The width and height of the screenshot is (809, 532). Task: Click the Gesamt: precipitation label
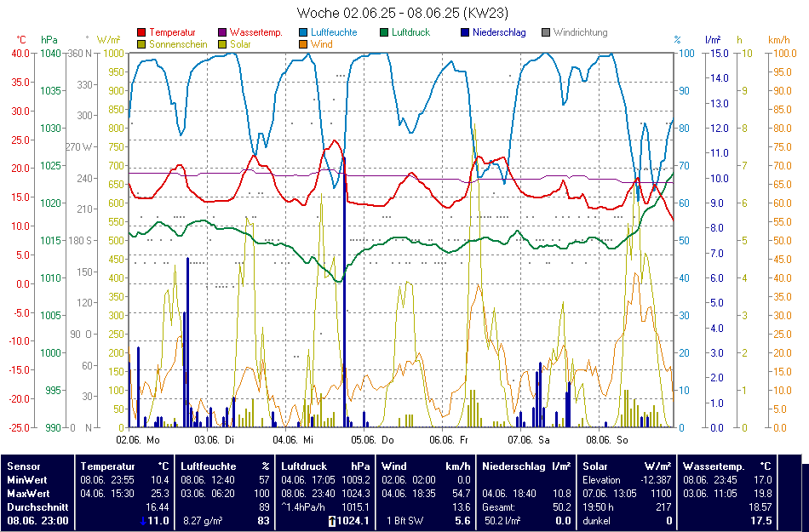pyautogui.click(x=499, y=507)
